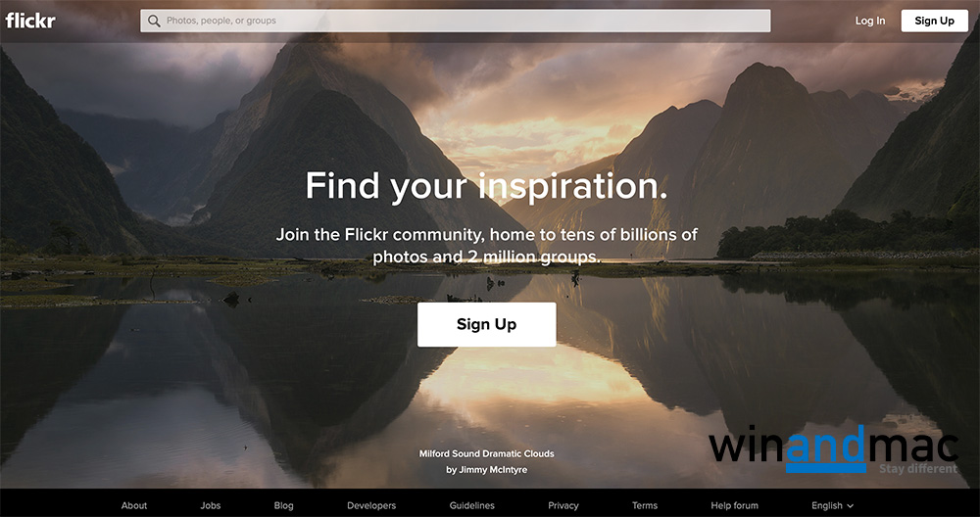Click the top-right Sign Up button

934,21
